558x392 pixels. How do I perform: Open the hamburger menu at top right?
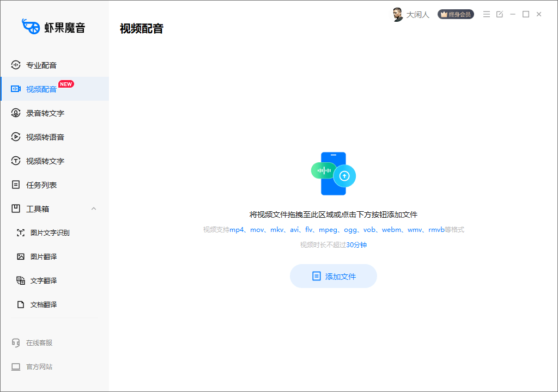(487, 14)
